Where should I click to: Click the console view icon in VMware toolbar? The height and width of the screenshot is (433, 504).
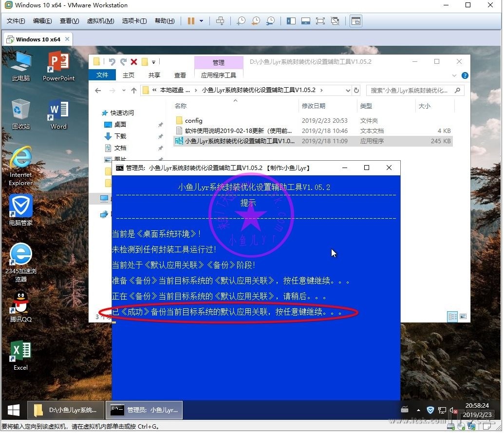click(356, 21)
